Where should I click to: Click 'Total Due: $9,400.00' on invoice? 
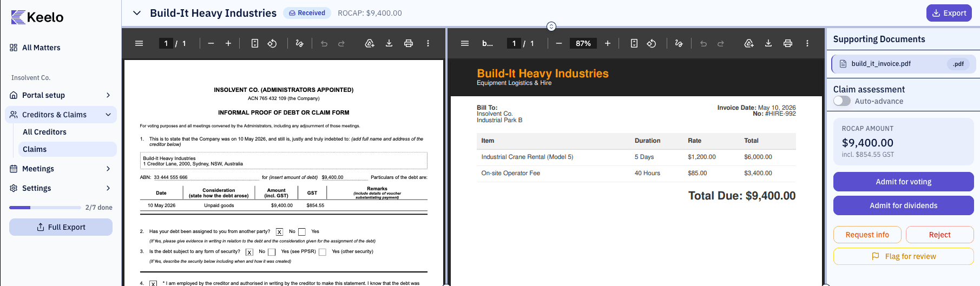[x=742, y=196]
